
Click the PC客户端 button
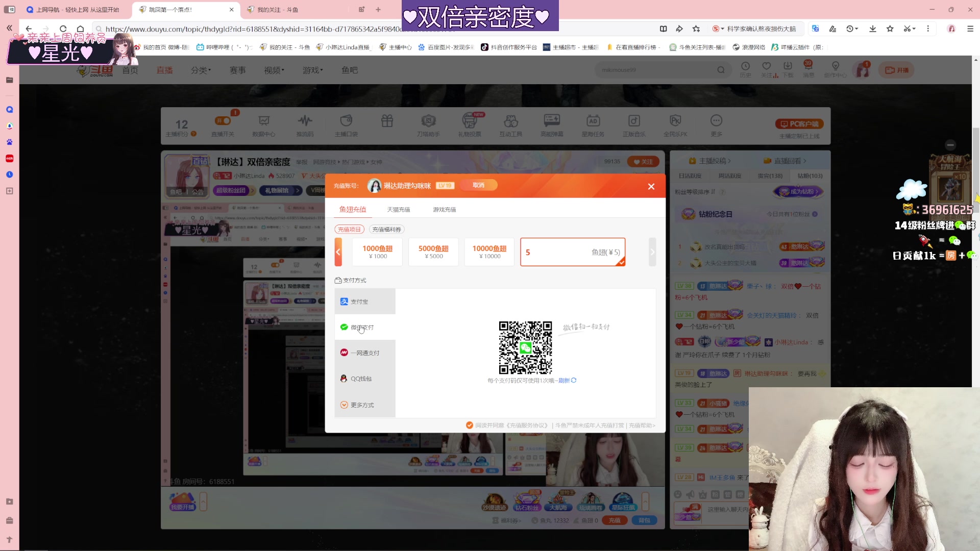799,124
